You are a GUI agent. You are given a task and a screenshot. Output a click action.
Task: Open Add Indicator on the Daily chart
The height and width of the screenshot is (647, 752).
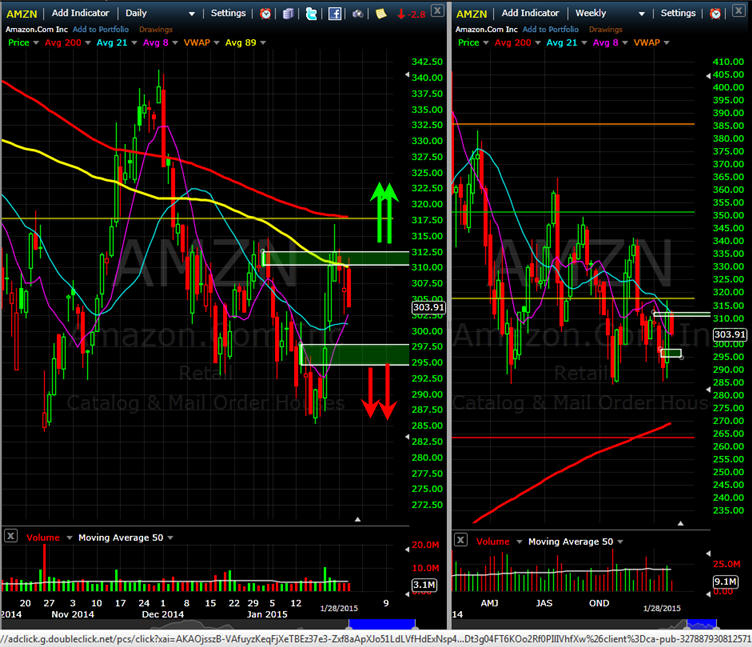(x=81, y=13)
